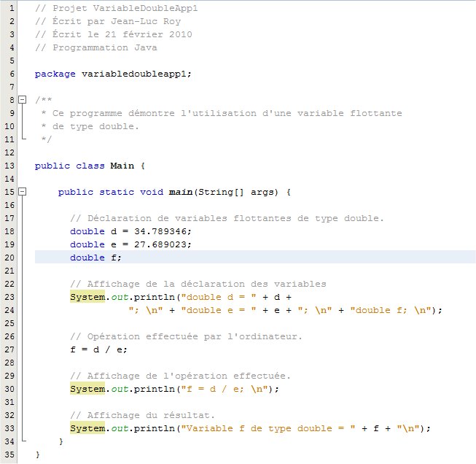Click 'variabledoubleapp1;' on line 6

[136, 74]
